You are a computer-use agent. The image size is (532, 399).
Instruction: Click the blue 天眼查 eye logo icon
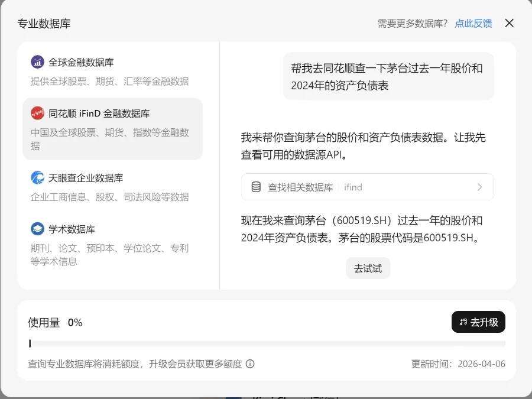pos(37,177)
